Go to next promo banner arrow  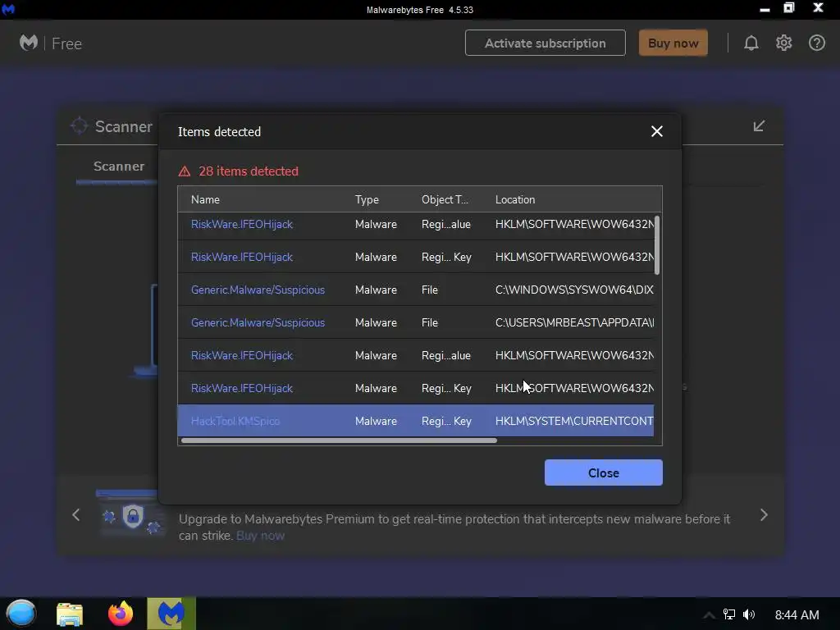(x=764, y=515)
